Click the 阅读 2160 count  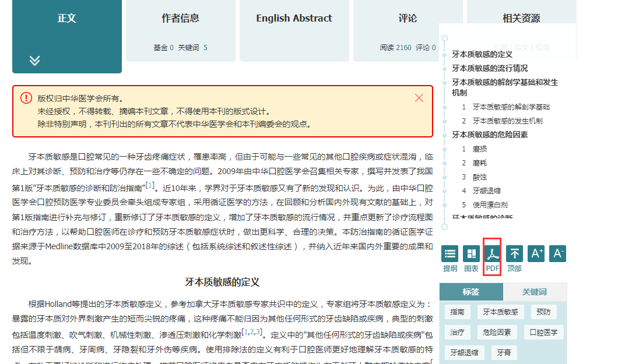click(395, 48)
